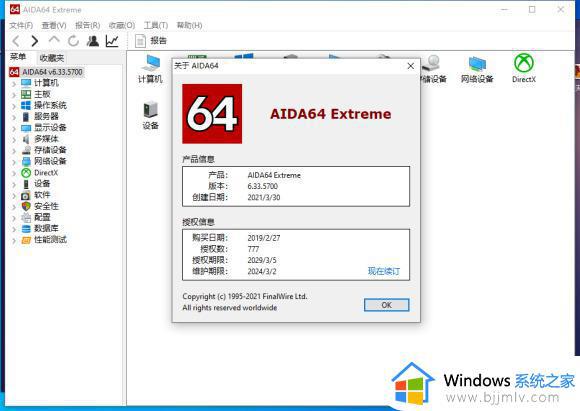Click the purchase date 2019/2/27
This screenshot has width=580, height=411.
pos(264,238)
